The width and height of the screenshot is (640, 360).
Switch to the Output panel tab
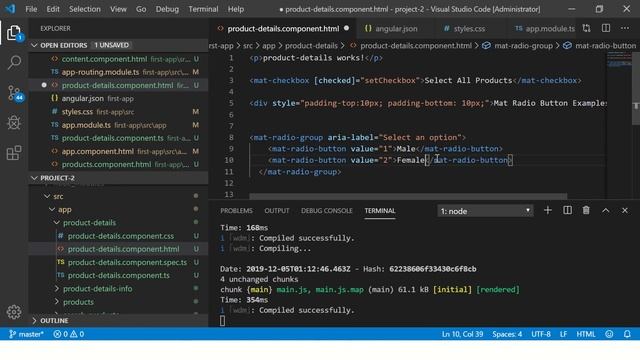pyautogui.click(x=277, y=211)
